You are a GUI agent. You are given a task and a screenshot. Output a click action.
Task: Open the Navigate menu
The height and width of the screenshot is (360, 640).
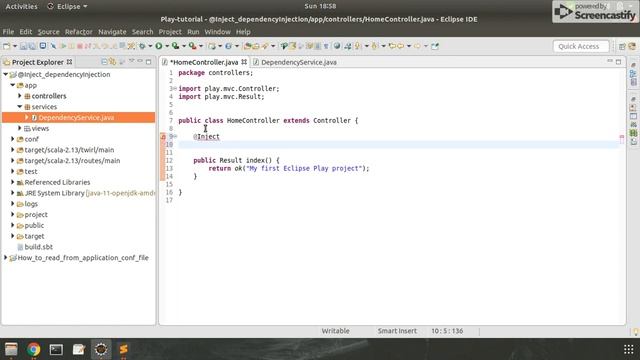pos(112,32)
